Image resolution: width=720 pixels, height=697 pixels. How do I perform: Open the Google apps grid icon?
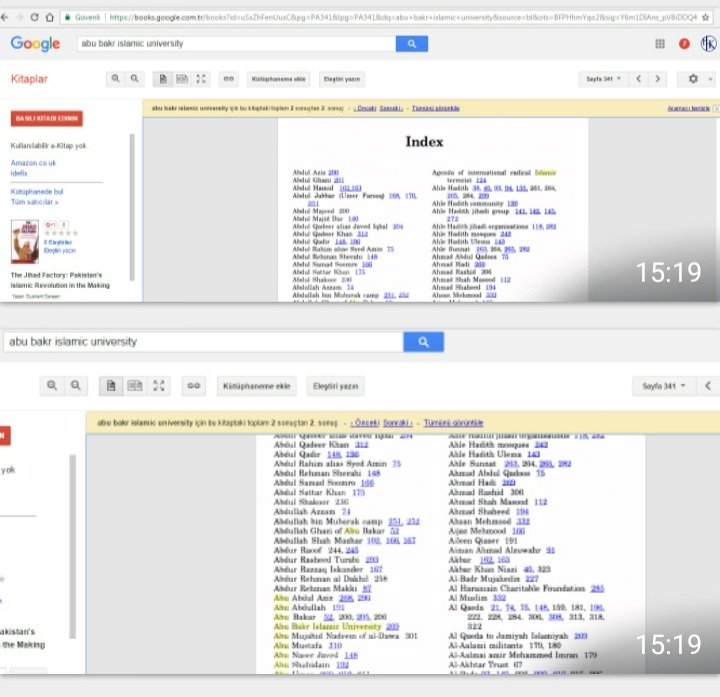660,44
